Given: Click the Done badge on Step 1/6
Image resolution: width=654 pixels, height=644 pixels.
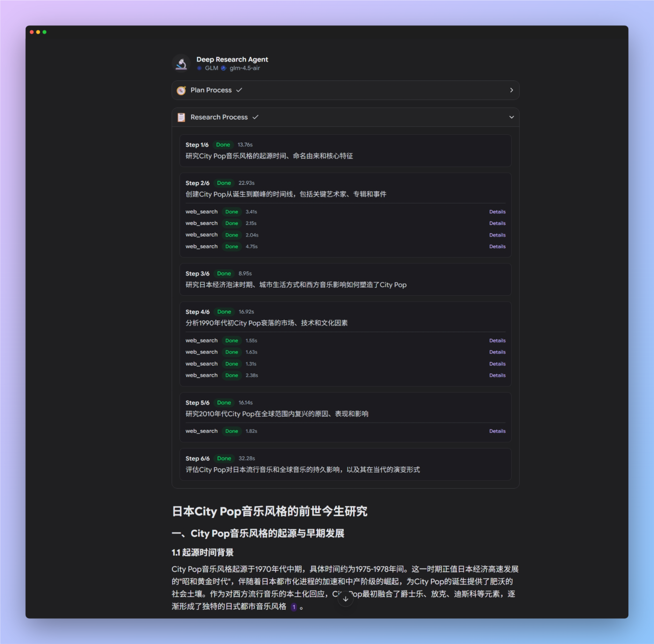Looking at the screenshot, I should pos(223,145).
